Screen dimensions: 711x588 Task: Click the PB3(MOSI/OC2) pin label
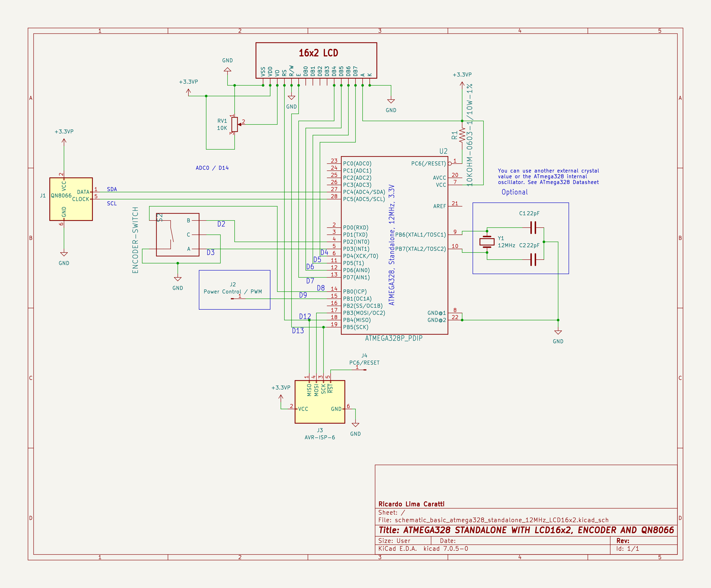pos(364,313)
